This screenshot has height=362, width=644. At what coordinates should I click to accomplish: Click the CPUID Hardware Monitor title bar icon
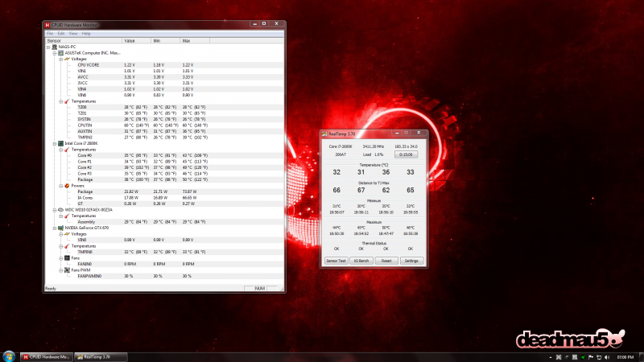tap(47, 25)
